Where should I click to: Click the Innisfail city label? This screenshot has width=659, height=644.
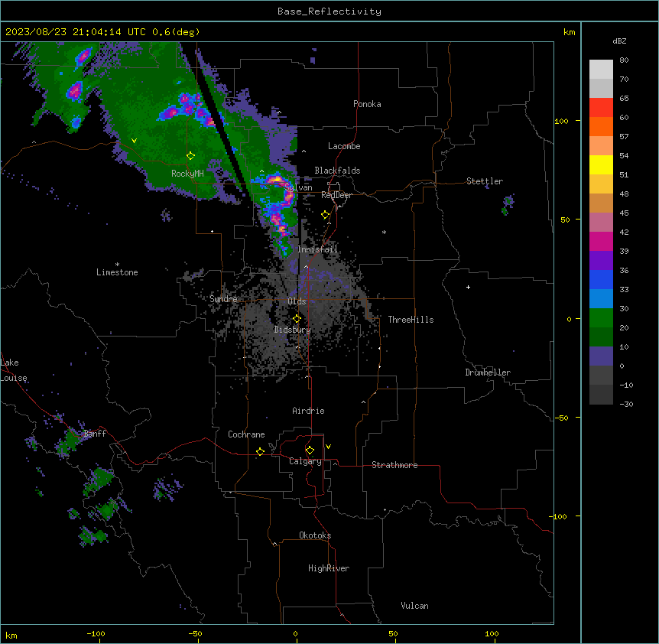pyautogui.click(x=318, y=249)
